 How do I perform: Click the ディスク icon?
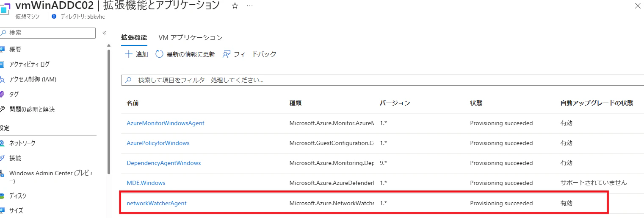click(2, 196)
